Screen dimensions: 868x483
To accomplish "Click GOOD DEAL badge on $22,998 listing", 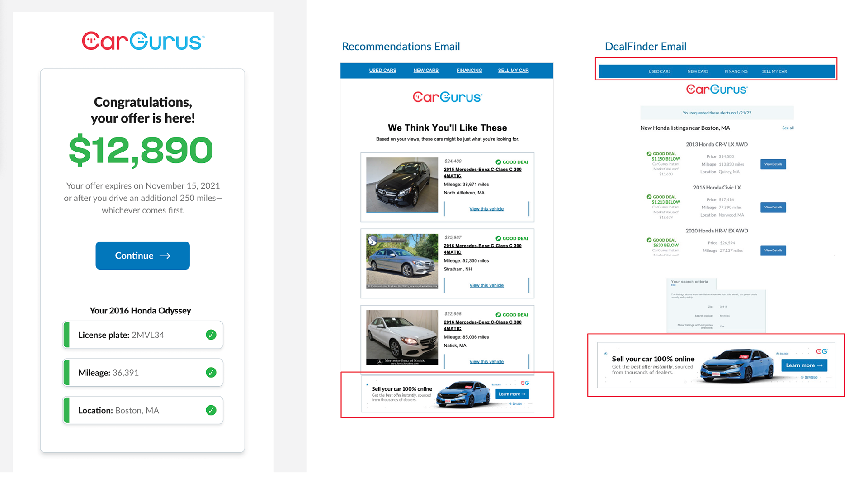I will (512, 315).
